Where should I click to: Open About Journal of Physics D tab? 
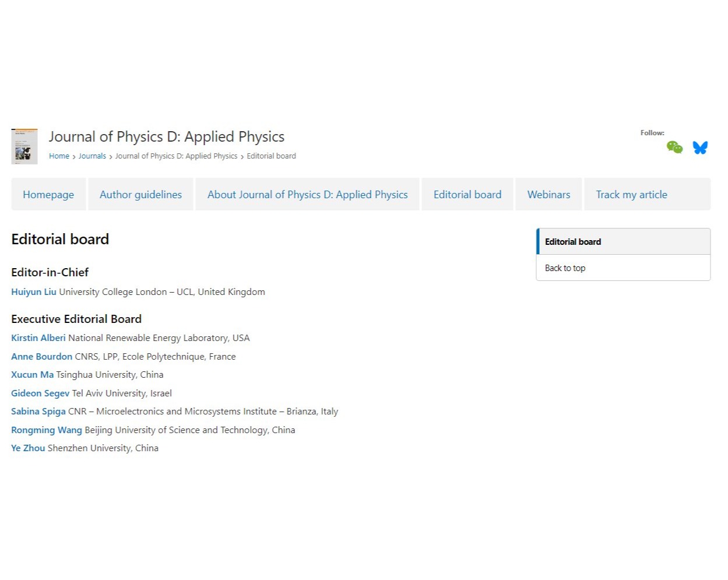tap(307, 195)
